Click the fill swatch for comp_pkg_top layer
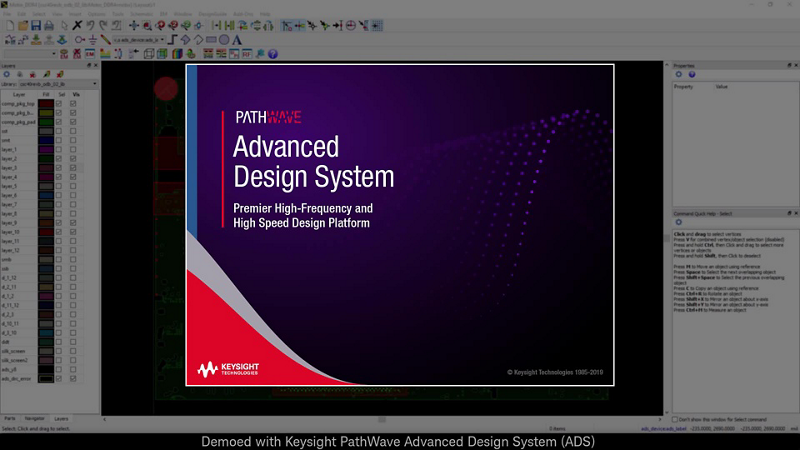Viewport: 800px width, 450px height. click(x=46, y=104)
